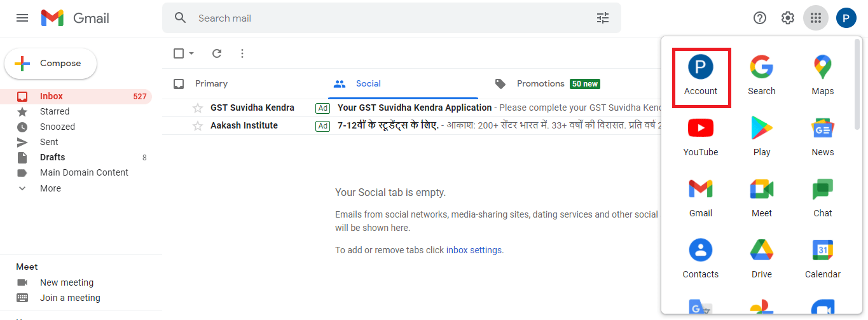Launch Google Drive from apps panel
Screen dimensions: 868x320
[x=761, y=259]
